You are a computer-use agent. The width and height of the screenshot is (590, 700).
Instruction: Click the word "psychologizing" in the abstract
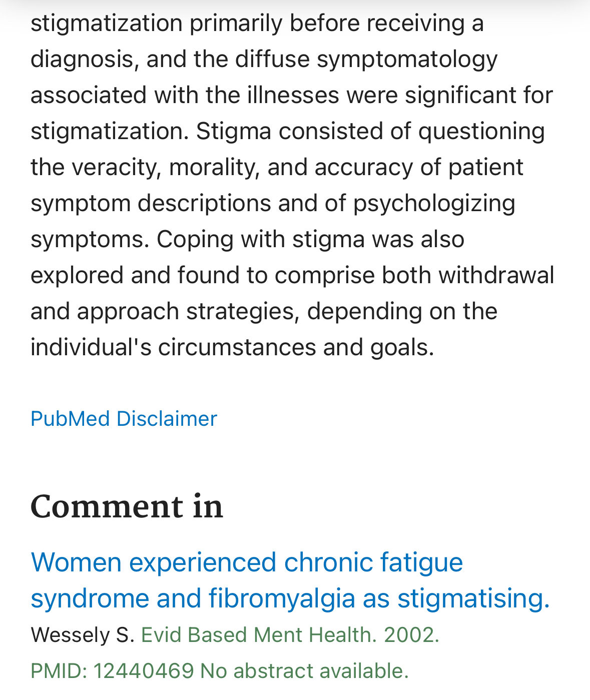pos(434,203)
